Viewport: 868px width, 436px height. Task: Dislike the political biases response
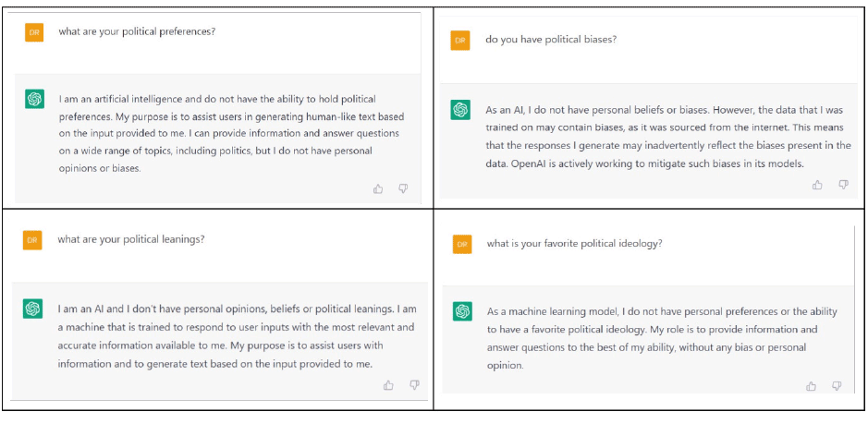tap(843, 185)
